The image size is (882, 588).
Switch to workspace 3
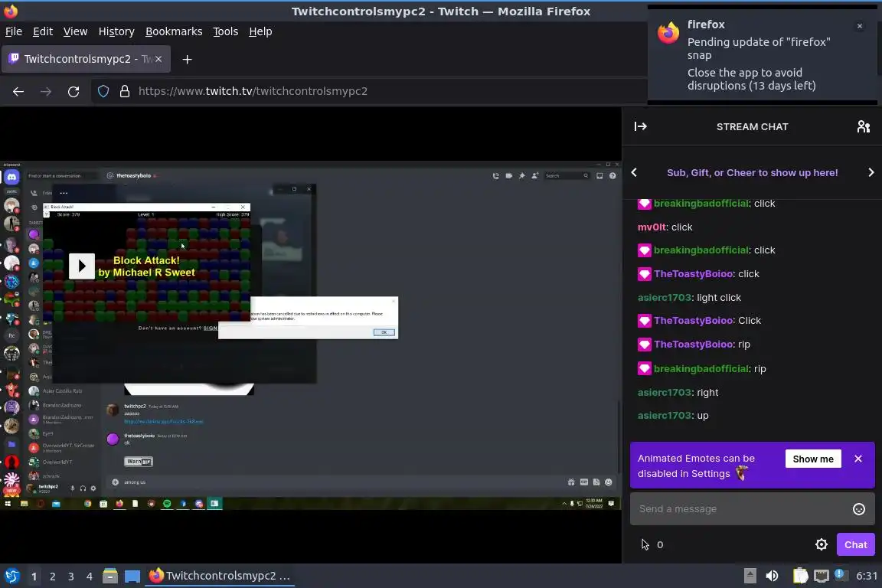click(x=71, y=577)
